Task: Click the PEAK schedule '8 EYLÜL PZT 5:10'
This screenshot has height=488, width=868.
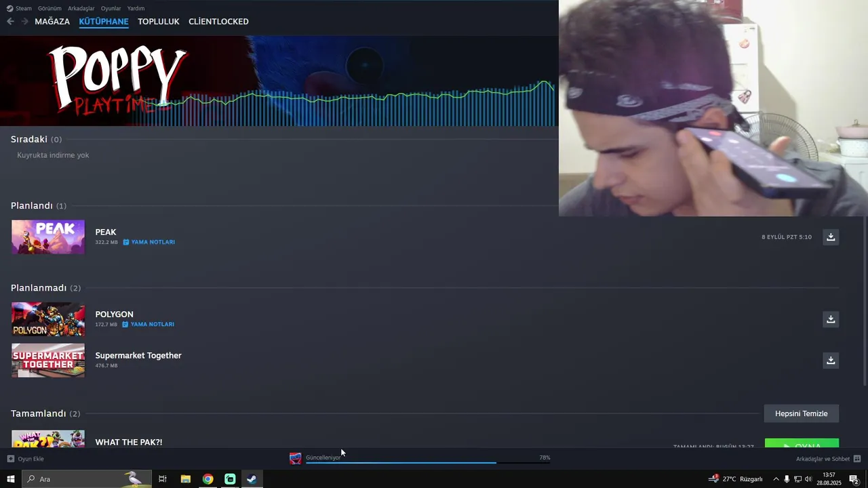Action: 787,237
